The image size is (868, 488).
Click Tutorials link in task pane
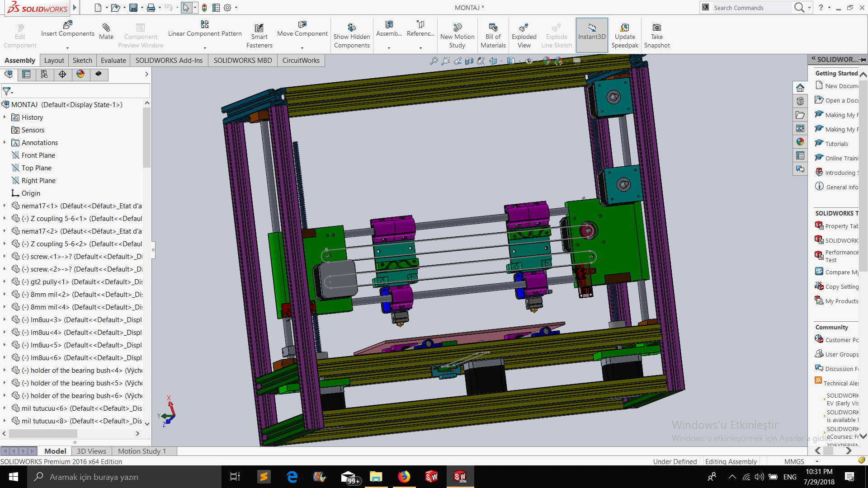click(x=836, y=144)
